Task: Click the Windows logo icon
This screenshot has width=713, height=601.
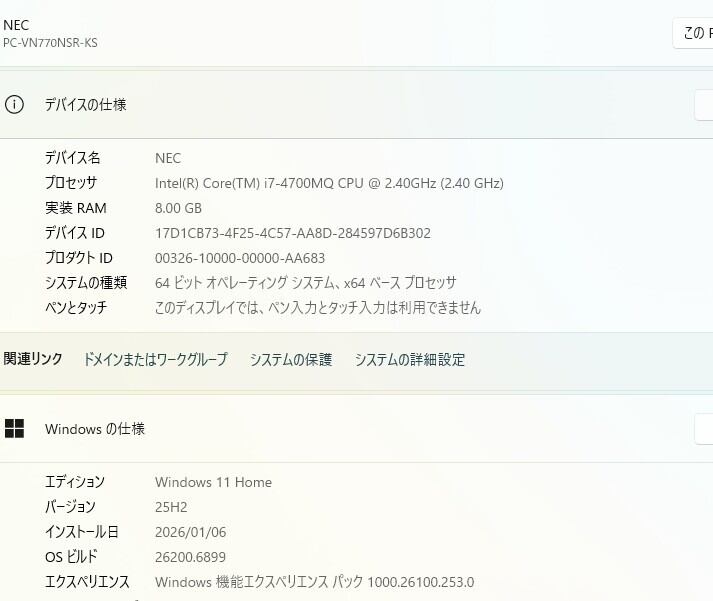Action: 14,428
